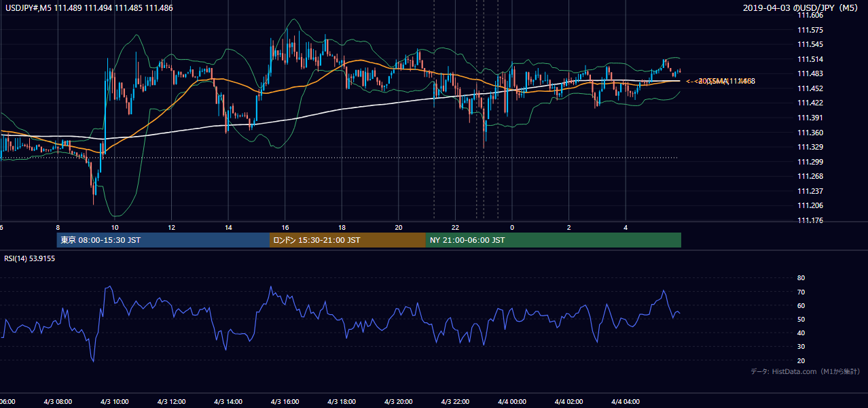Click the RSI(14) 53.9155 indicator label

coord(30,258)
